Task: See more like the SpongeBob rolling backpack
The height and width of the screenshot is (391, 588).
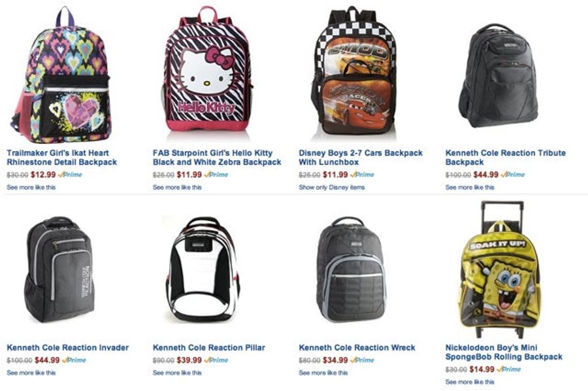Action: click(470, 382)
